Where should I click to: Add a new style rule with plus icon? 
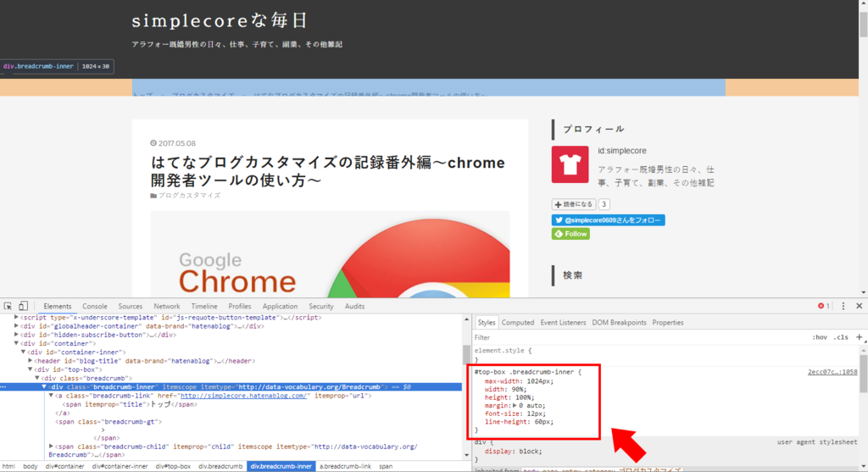(860, 337)
